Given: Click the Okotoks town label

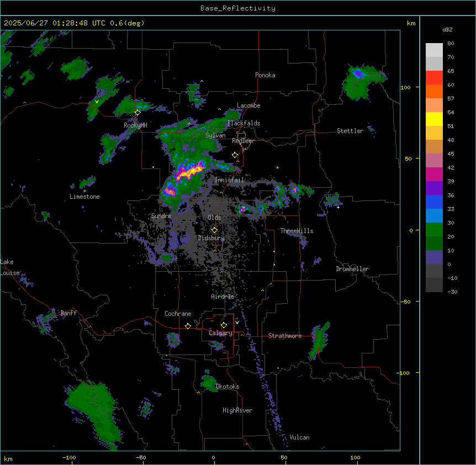Looking at the screenshot, I should (228, 387).
